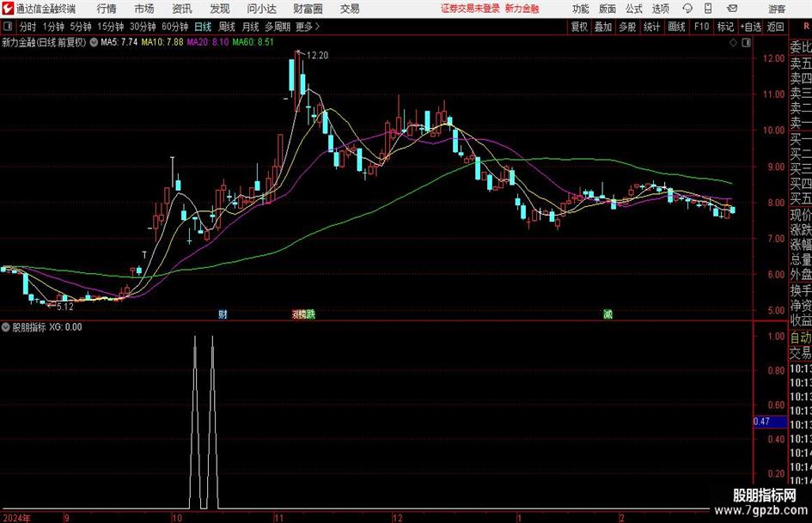Toggle the right info panel icon
The height and width of the screenshot is (523, 812).
tap(746, 43)
